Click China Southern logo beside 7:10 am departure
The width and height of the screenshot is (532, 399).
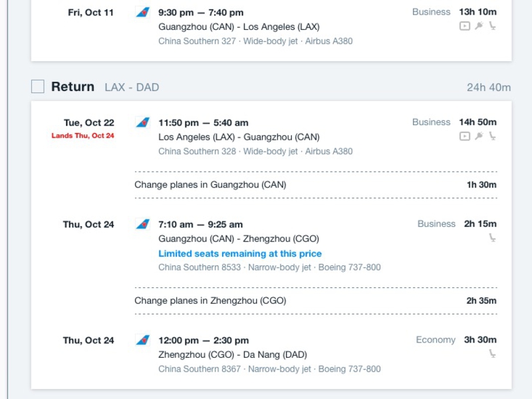143,224
